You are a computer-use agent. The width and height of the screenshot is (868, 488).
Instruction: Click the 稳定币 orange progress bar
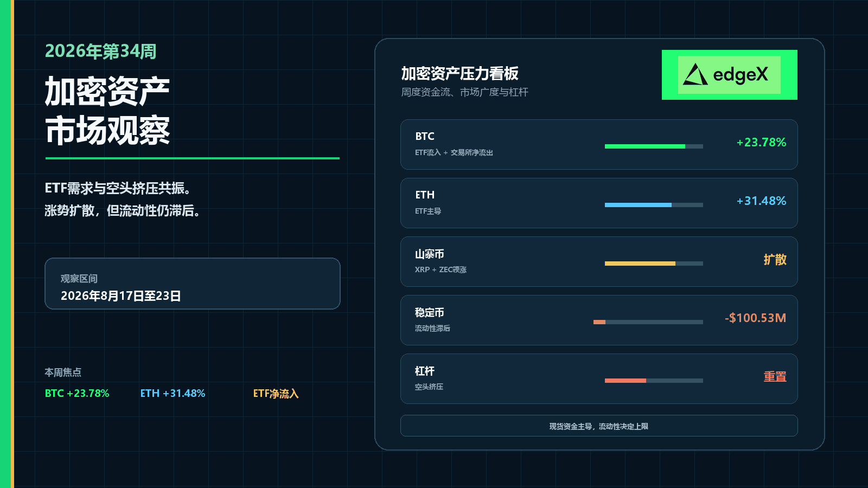click(x=648, y=322)
